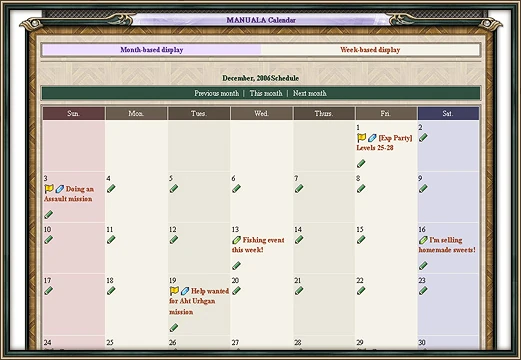Click the green pencil icon on day 11

111,240
